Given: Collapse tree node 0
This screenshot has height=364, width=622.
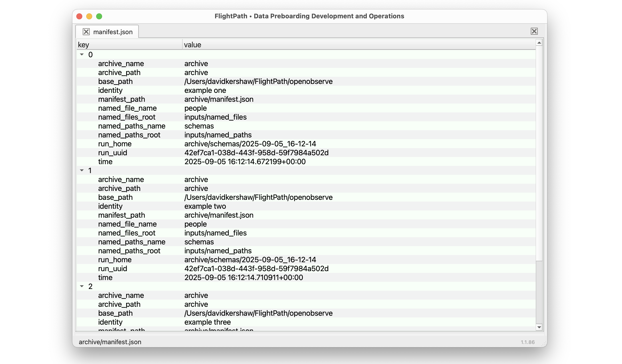Looking at the screenshot, I should [x=82, y=54].
